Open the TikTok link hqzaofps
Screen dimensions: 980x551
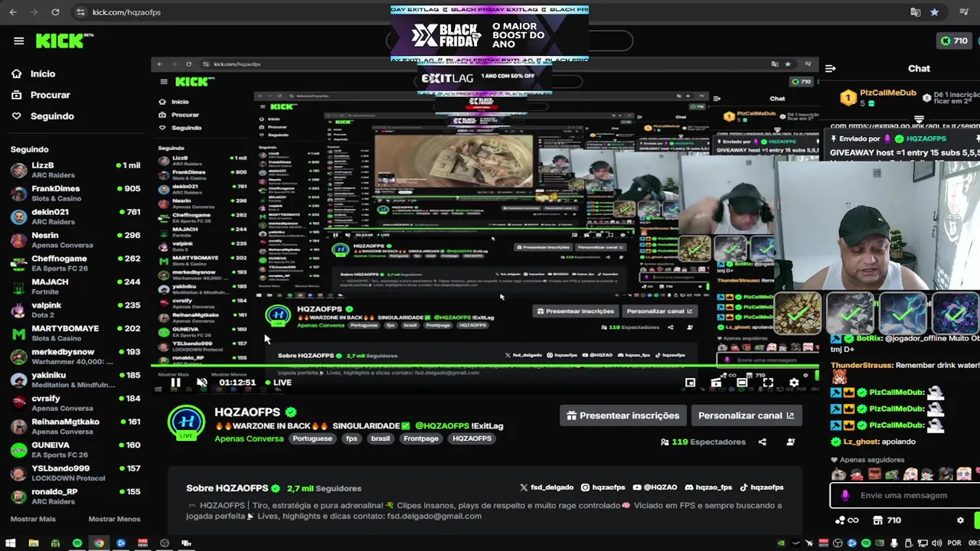761,487
